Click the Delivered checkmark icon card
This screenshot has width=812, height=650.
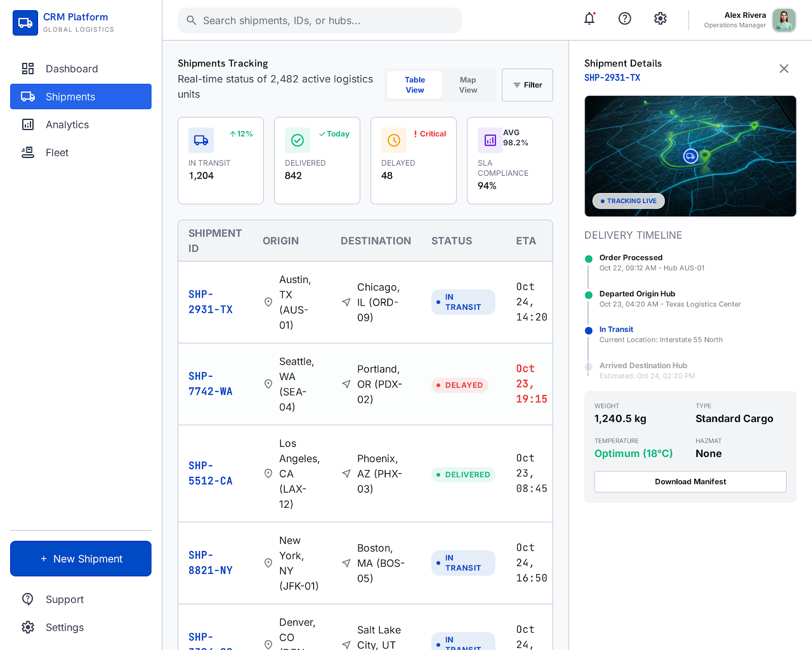[297, 140]
